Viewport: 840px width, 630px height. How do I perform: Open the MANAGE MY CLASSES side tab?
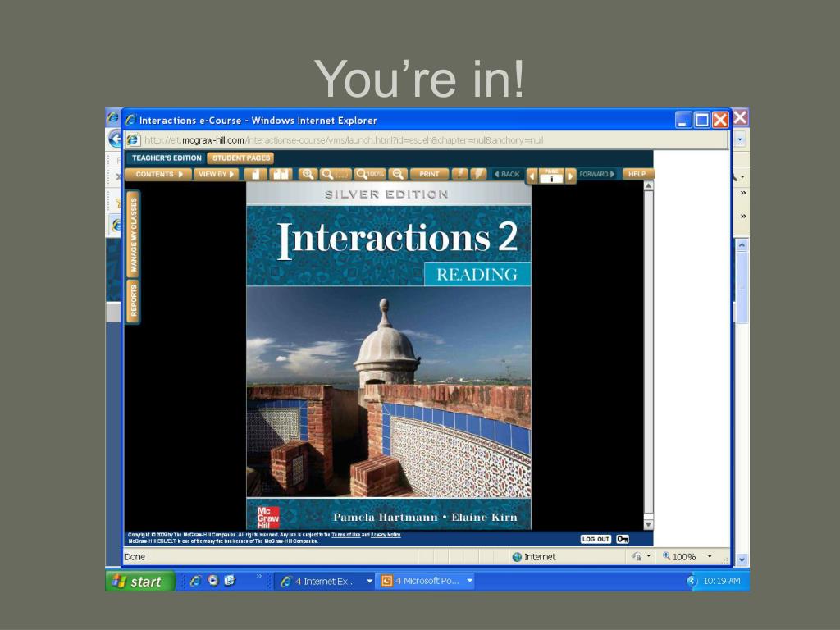pos(134,235)
